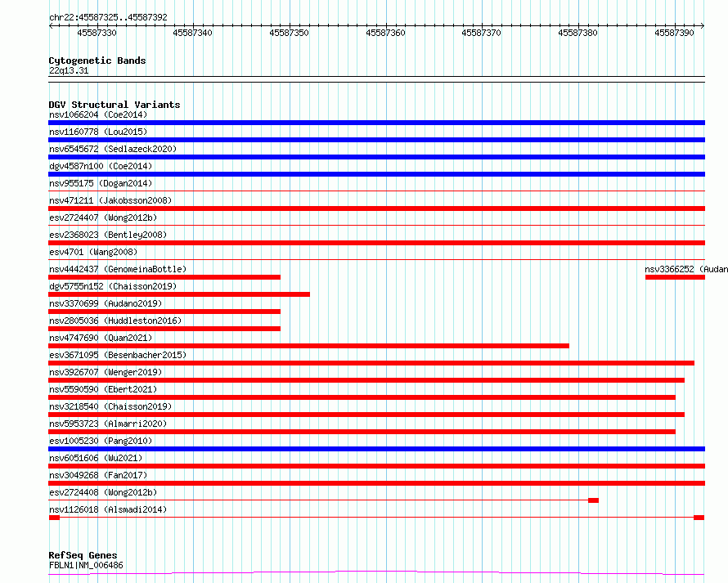
Task: Click the red bar under nsv3366252
Action: [675, 277]
